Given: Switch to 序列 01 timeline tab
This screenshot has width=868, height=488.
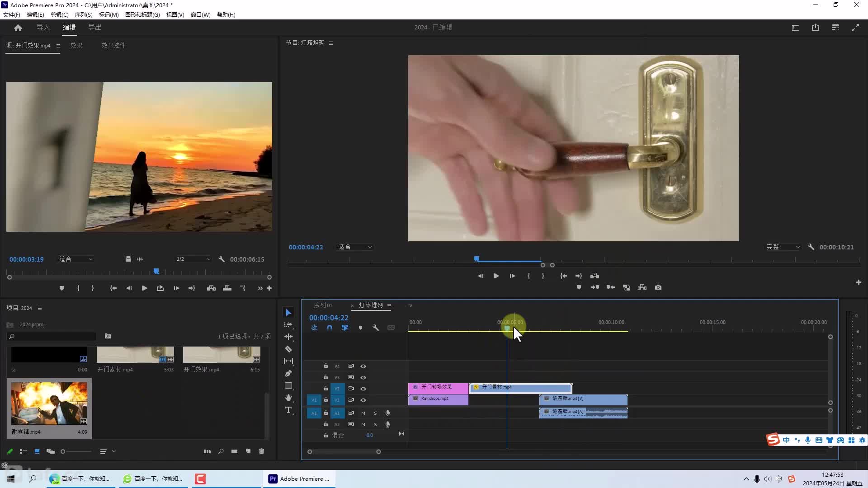Looking at the screenshot, I should pos(323,305).
